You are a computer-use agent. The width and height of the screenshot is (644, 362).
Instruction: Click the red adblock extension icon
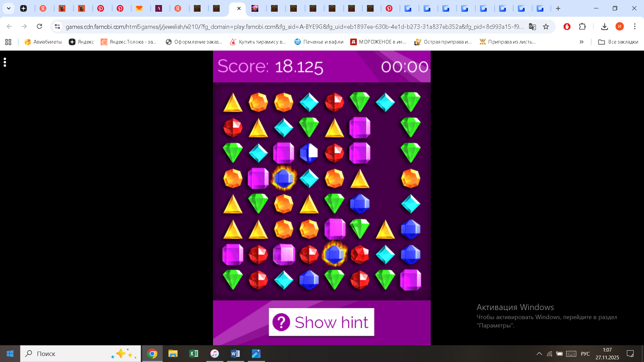[x=567, y=26]
